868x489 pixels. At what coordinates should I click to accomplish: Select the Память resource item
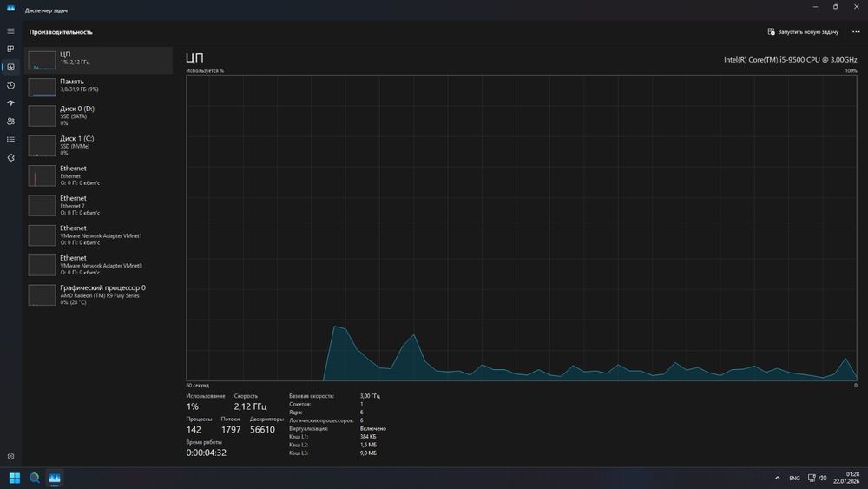pos(98,87)
